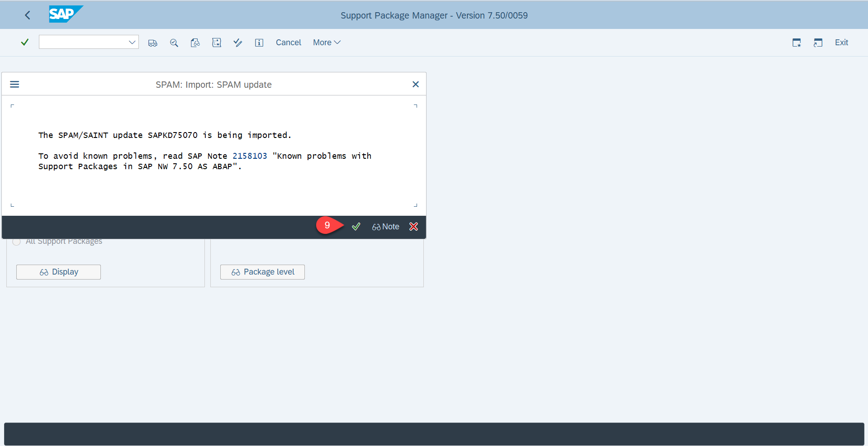Open the command field dropdown arrow
This screenshot has width=868, height=446.
[132, 42]
